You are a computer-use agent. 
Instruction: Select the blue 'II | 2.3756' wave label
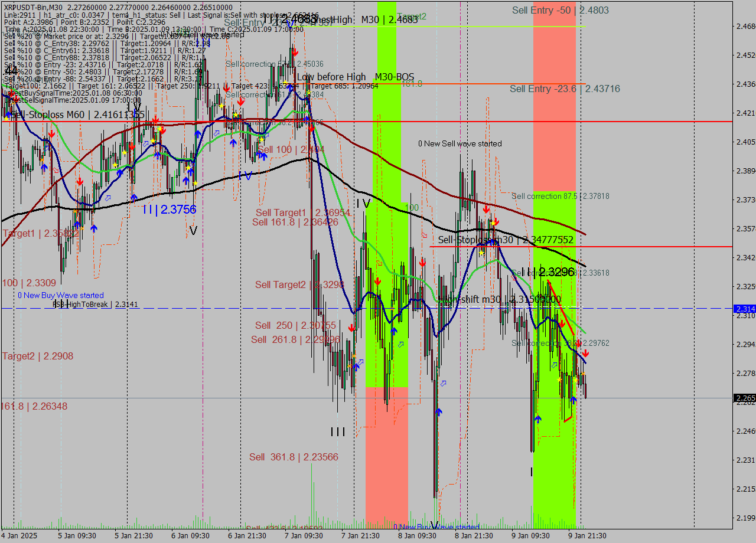[169, 209]
